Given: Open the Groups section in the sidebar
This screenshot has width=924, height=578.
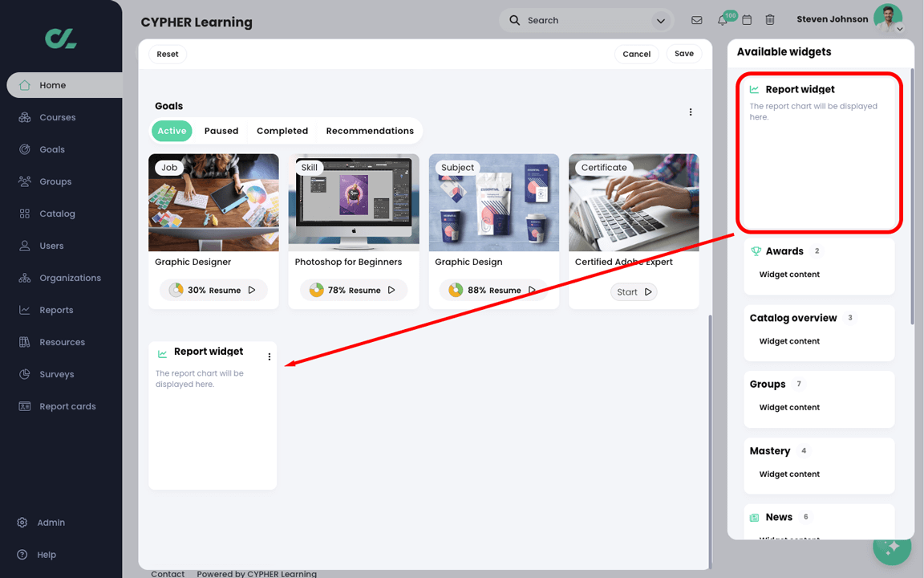Looking at the screenshot, I should tap(56, 181).
